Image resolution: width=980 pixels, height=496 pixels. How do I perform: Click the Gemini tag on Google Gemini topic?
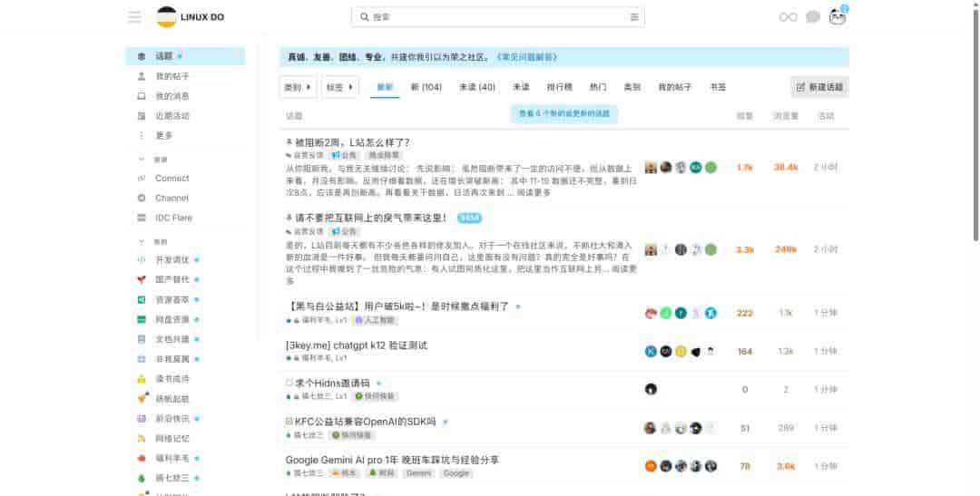(418, 473)
